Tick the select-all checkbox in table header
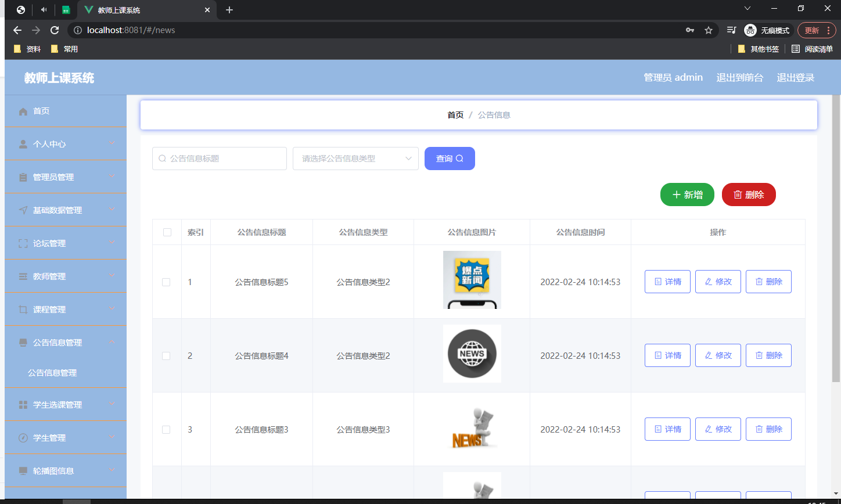 (167, 232)
